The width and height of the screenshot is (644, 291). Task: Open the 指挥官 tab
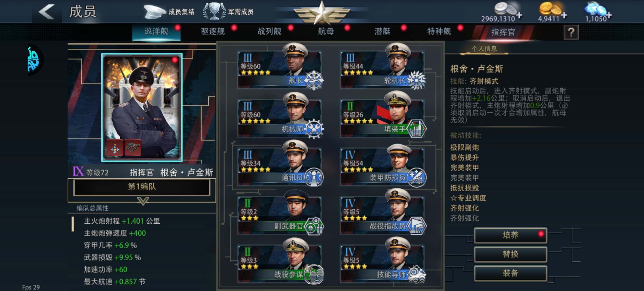point(503,32)
